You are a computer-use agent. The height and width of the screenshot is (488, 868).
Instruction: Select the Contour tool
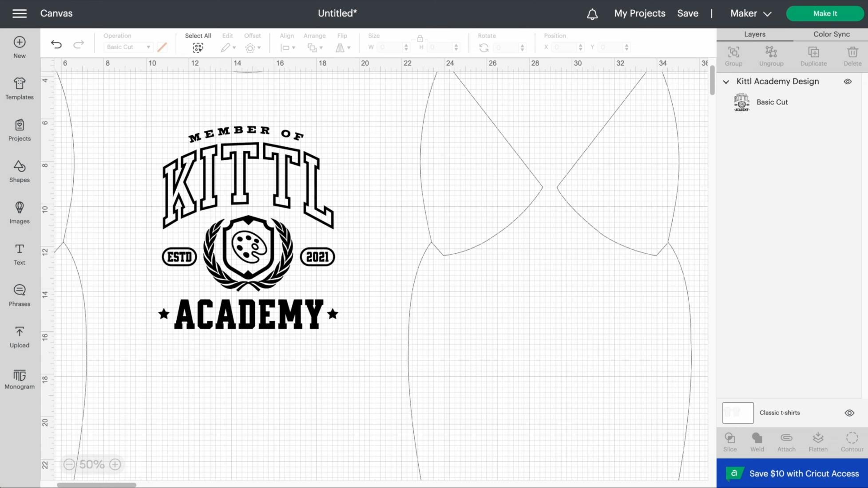click(x=851, y=441)
